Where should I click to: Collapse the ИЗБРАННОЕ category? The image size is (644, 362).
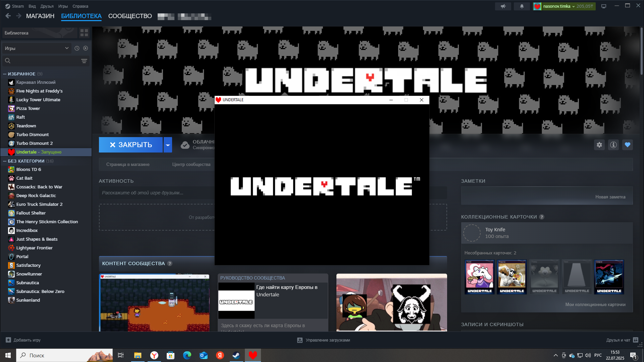coord(5,74)
